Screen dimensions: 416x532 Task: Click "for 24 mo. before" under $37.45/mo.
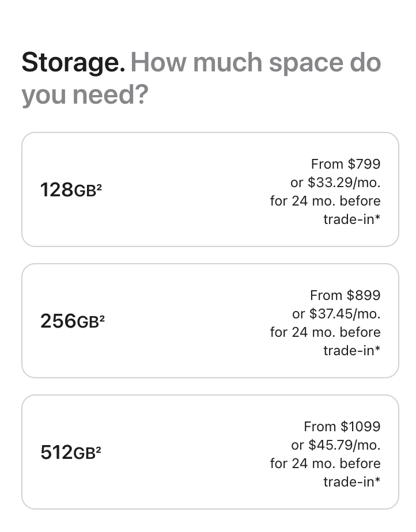point(325,332)
